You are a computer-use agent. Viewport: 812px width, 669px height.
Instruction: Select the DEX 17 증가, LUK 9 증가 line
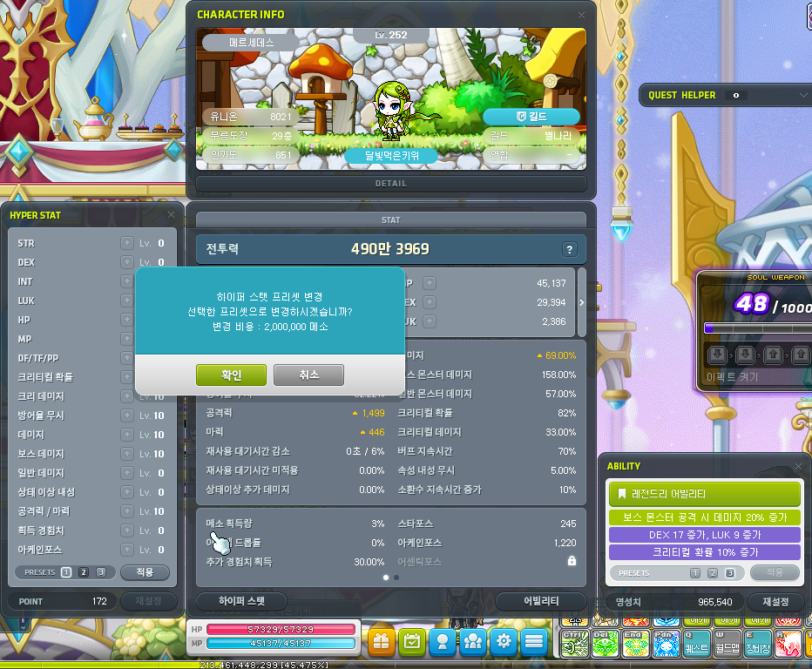[x=705, y=534]
